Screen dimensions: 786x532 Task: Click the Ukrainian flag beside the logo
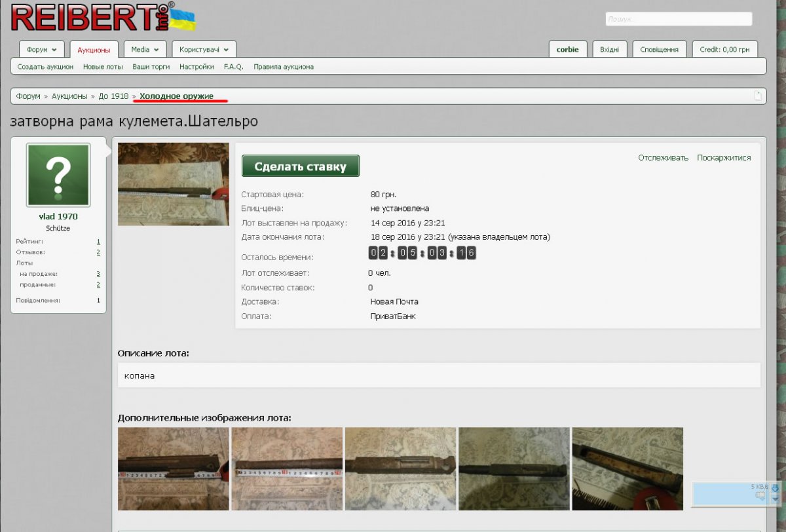tap(183, 20)
